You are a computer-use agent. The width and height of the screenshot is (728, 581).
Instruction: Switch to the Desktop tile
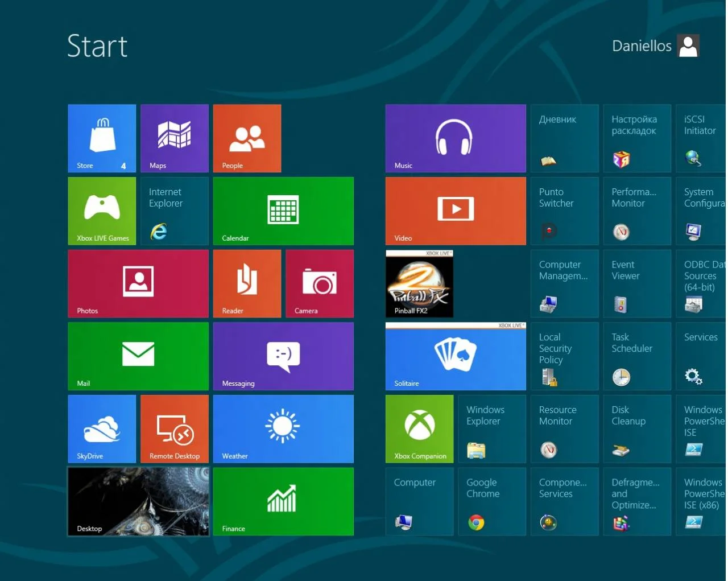(x=138, y=501)
